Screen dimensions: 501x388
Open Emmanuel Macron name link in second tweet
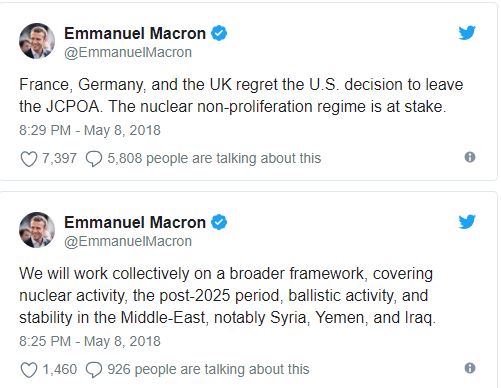[x=135, y=222]
